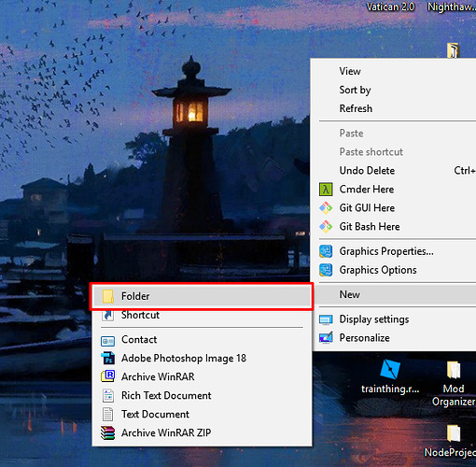This screenshot has width=476, height=467.
Task: Click the Archive WinRAR ZIP icon
Action: [108, 432]
